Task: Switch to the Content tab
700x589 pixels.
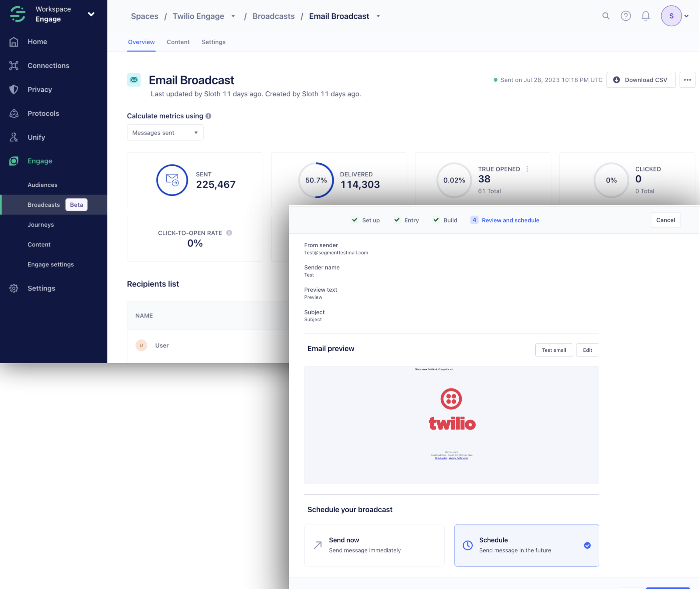Action: (178, 42)
